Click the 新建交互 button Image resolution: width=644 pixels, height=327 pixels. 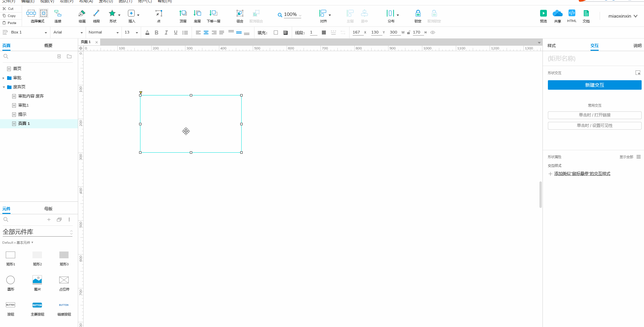click(x=595, y=85)
